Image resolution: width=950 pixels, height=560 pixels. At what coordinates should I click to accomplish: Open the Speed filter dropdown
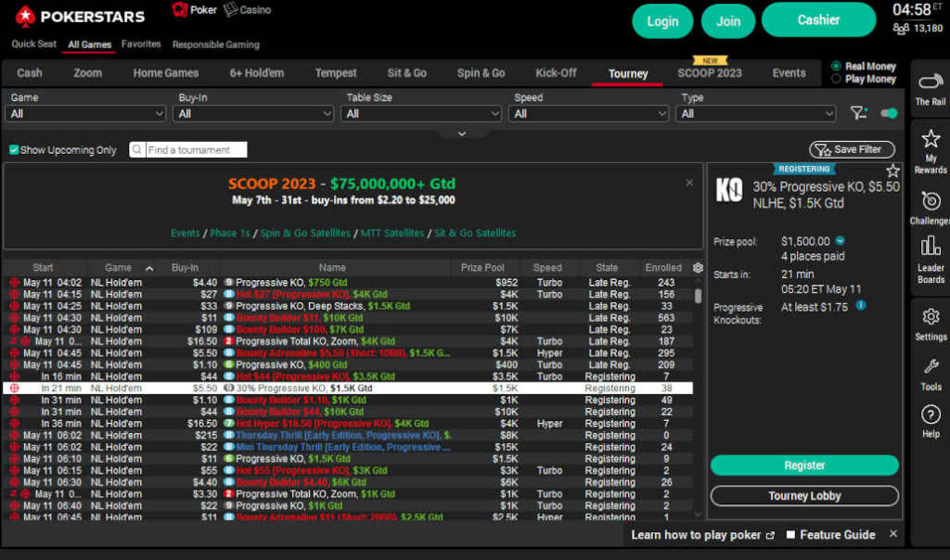589,113
